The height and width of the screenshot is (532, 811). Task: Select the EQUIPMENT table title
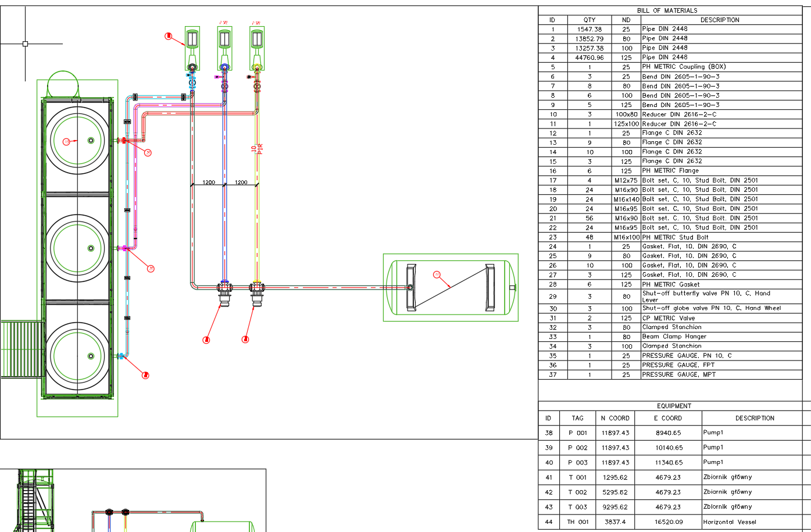[674, 406]
